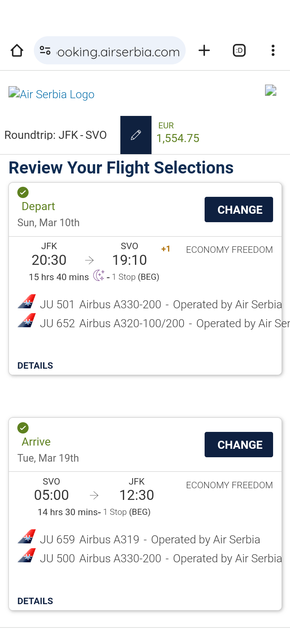
Task: Click the pencil edit search icon
Action: coord(136,135)
